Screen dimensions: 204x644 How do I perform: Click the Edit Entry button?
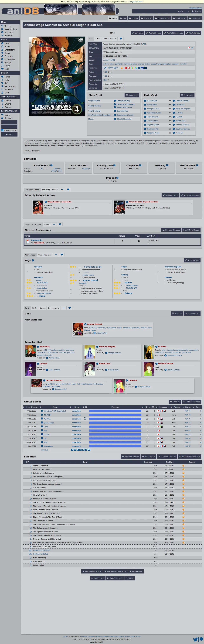(x=138, y=33)
